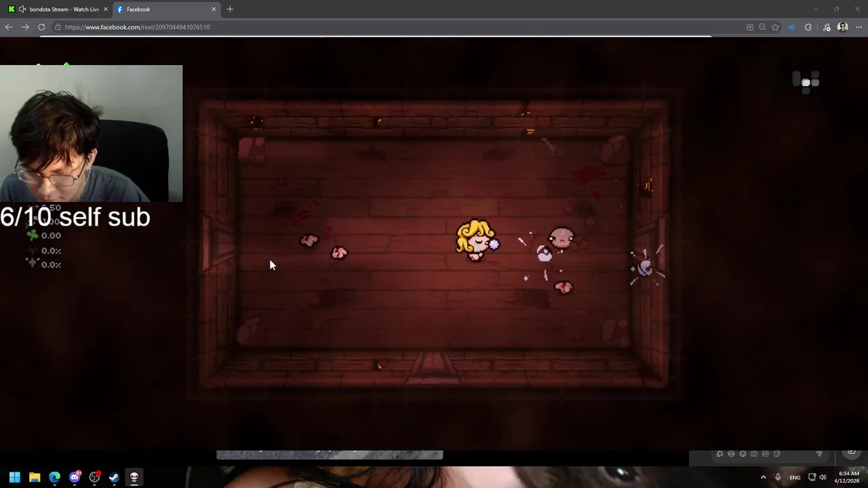Close the Facebook tab
Image resolution: width=868 pixels, height=488 pixels.
click(214, 9)
